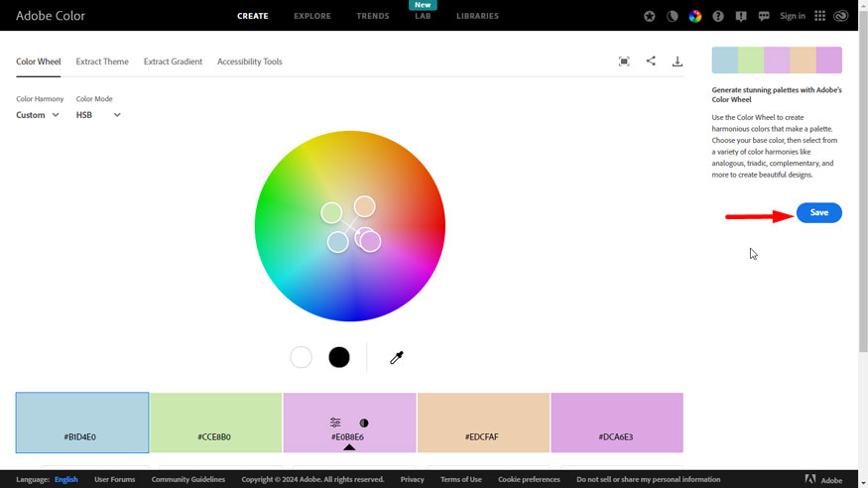Open the Color Harmony Custom dropdown

point(38,115)
